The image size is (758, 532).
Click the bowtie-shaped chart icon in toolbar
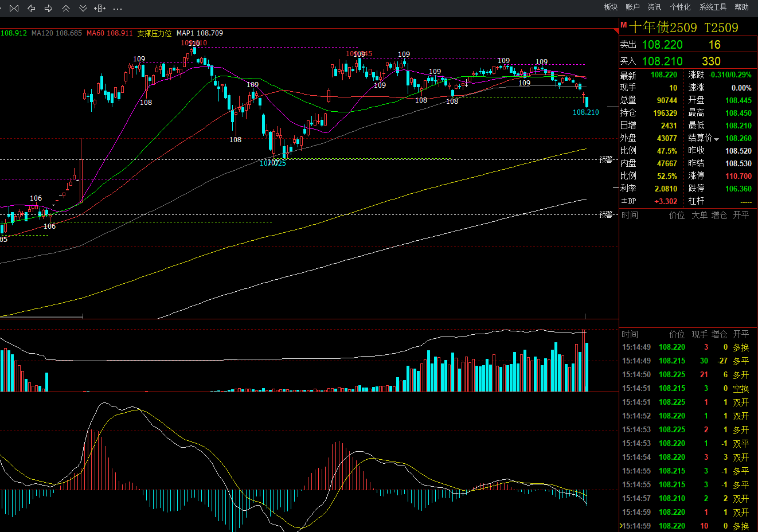pyautogui.click(x=14, y=8)
